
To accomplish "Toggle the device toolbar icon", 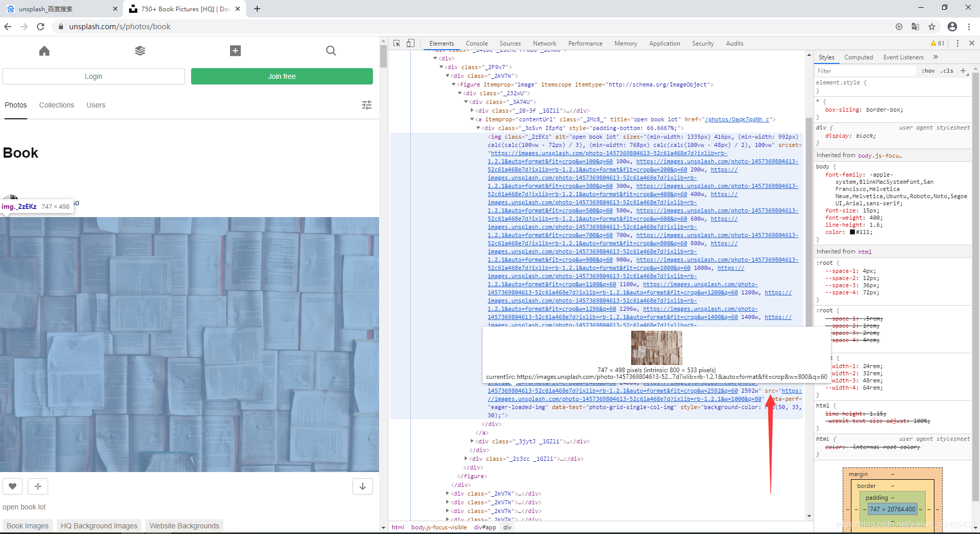I will (410, 44).
